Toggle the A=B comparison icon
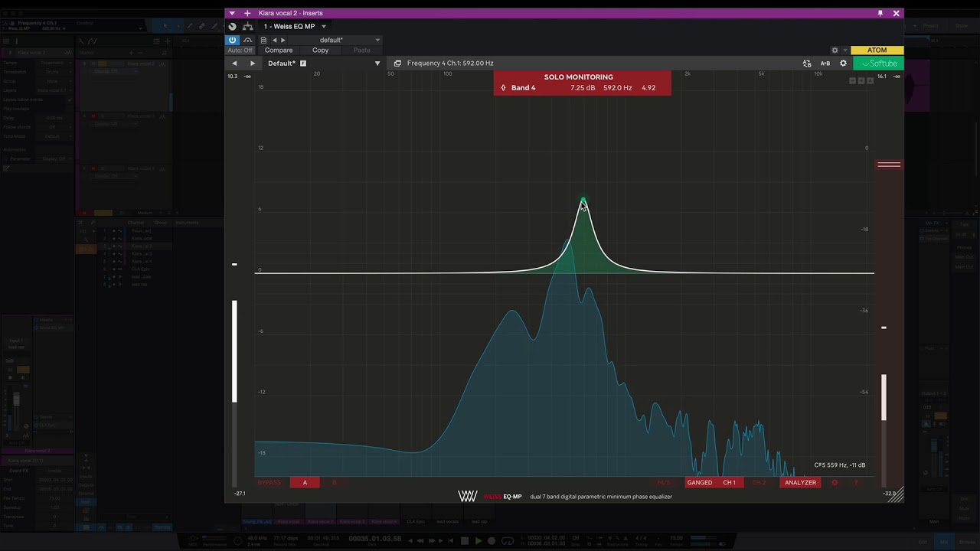The height and width of the screenshot is (551, 980). 825,64
